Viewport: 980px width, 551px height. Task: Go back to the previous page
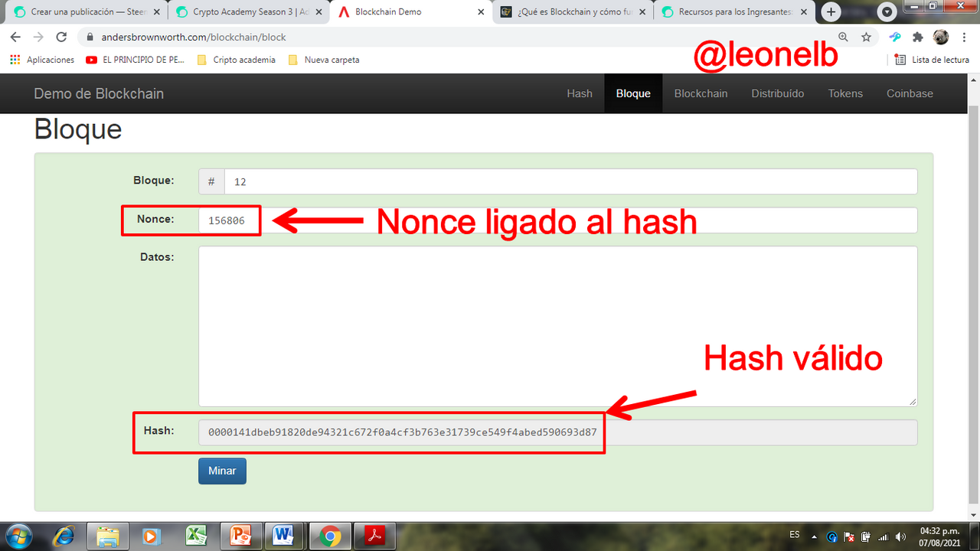coord(15,37)
